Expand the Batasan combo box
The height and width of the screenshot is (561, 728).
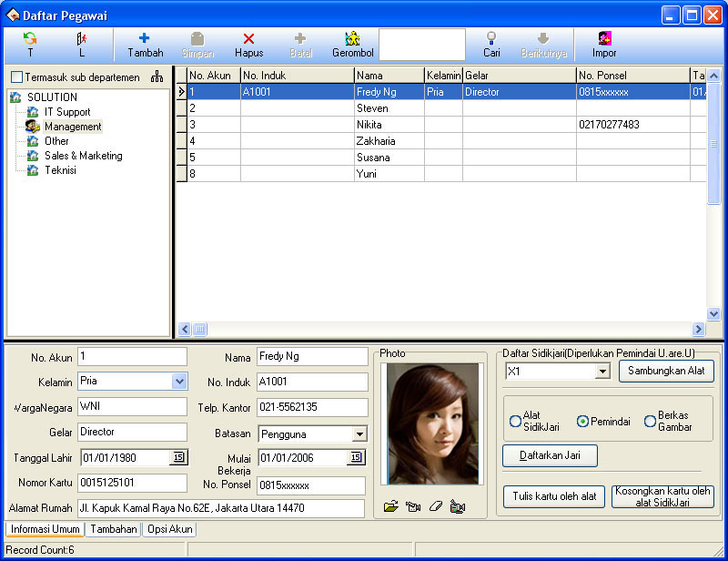359,434
